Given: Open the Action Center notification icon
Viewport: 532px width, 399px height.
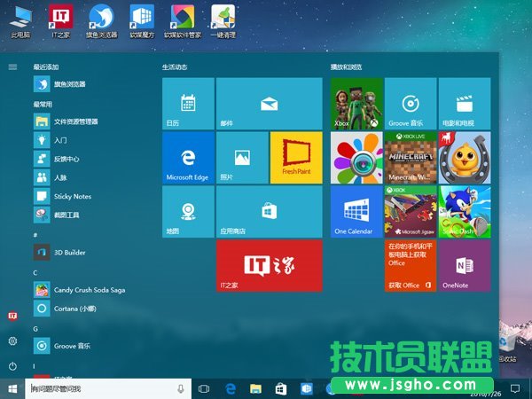Looking at the screenshot, I should point(515,389).
